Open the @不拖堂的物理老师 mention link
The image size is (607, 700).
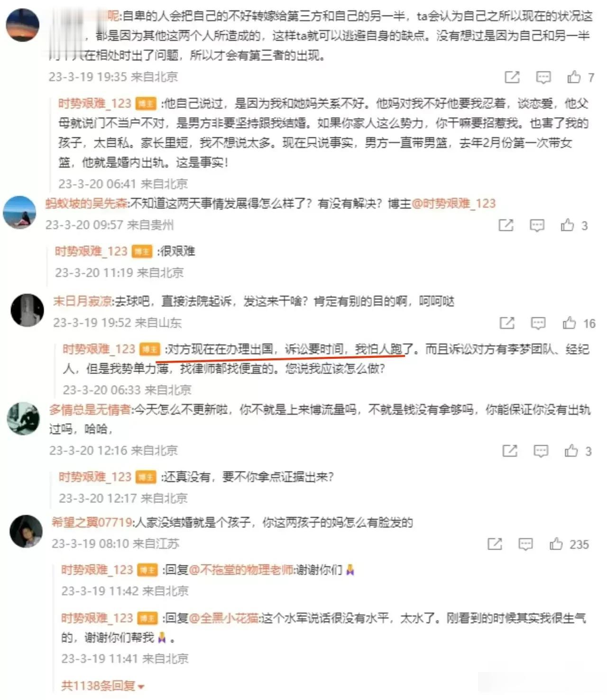(241, 569)
